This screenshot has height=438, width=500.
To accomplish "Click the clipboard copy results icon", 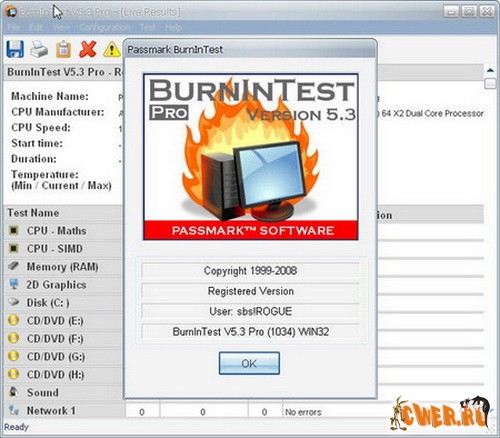I will [63, 49].
